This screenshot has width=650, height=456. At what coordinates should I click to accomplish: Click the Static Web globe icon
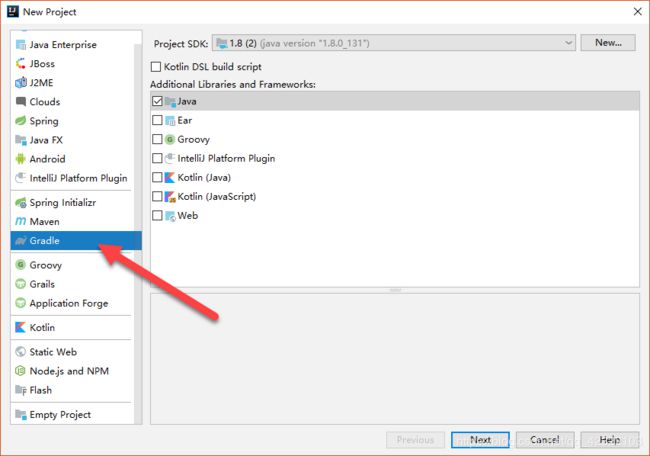pos(21,352)
